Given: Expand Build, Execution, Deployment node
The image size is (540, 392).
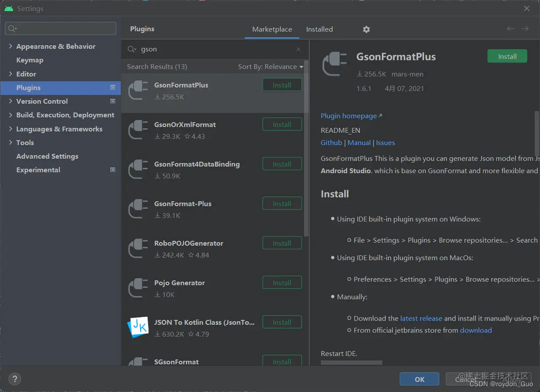Looking at the screenshot, I should click(11, 115).
